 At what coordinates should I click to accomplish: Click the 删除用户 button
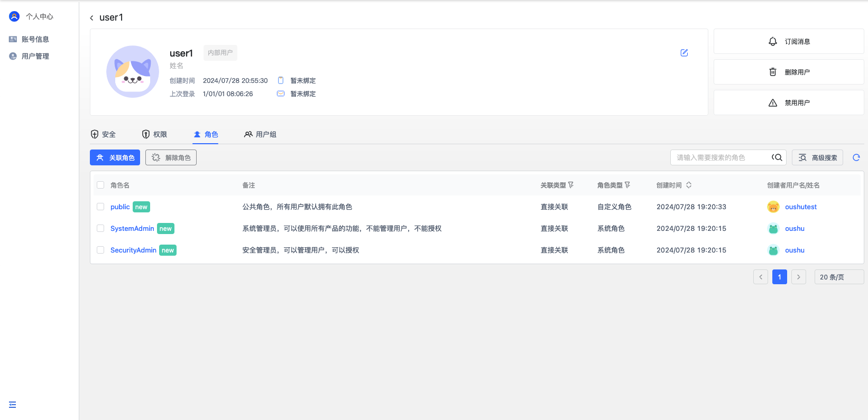tap(789, 72)
